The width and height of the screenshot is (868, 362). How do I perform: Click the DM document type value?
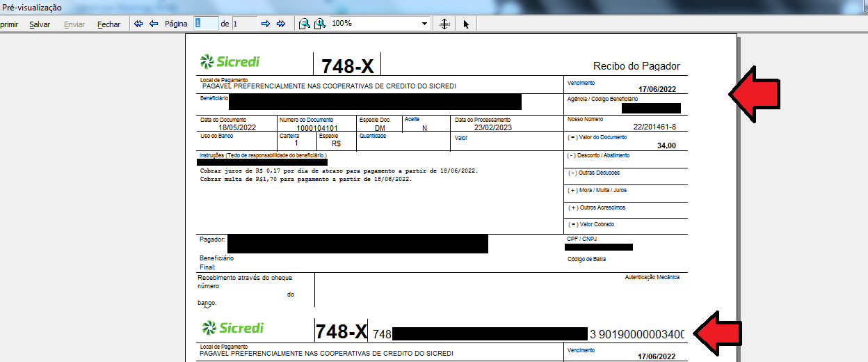tap(380, 128)
